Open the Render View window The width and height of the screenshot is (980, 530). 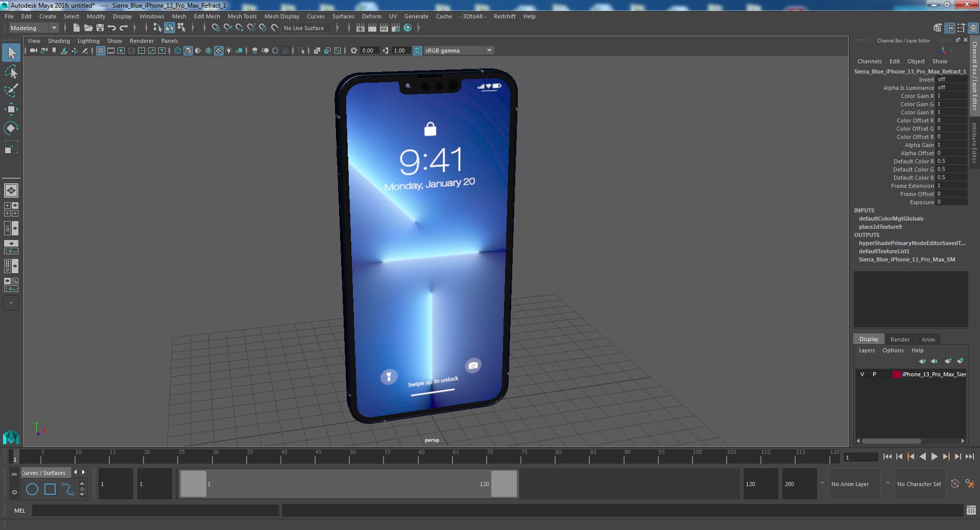pos(361,28)
